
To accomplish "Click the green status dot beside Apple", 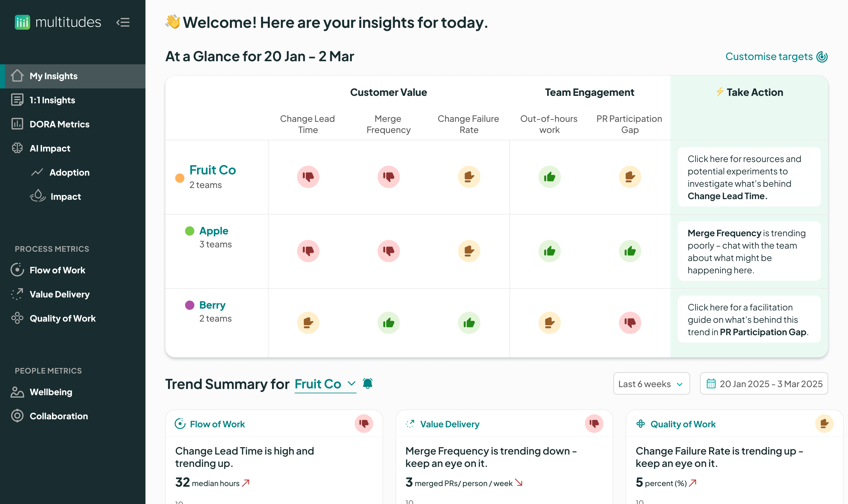I will coord(189,231).
